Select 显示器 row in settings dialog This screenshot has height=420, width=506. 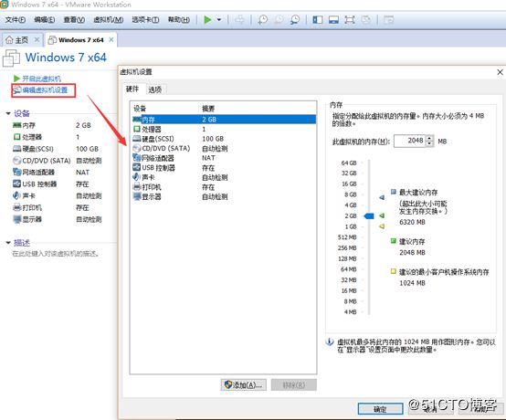tap(224, 197)
